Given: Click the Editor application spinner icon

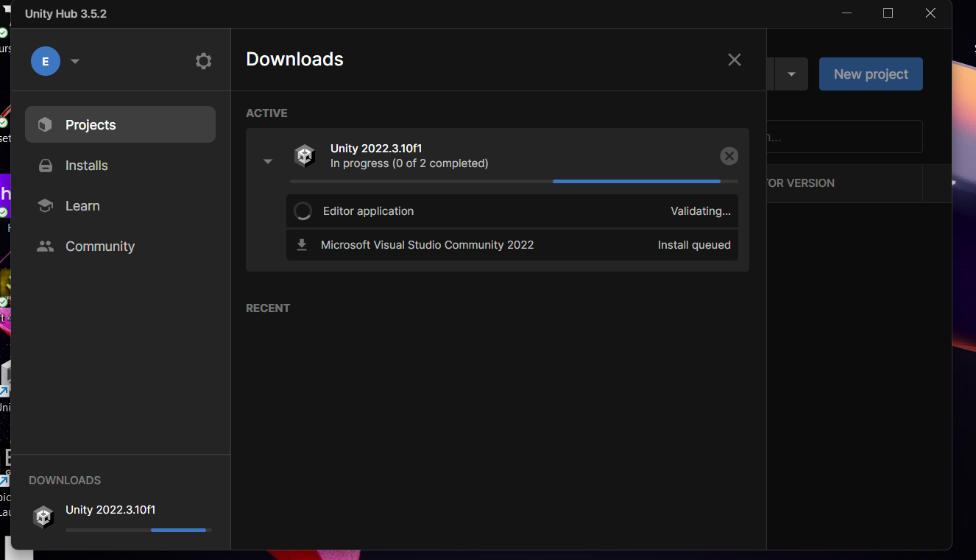Looking at the screenshot, I should [303, 211].
